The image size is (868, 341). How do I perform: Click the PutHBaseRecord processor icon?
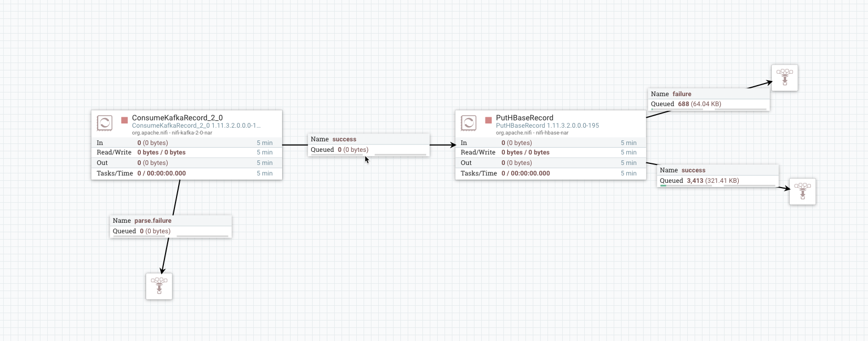[468, 123]
